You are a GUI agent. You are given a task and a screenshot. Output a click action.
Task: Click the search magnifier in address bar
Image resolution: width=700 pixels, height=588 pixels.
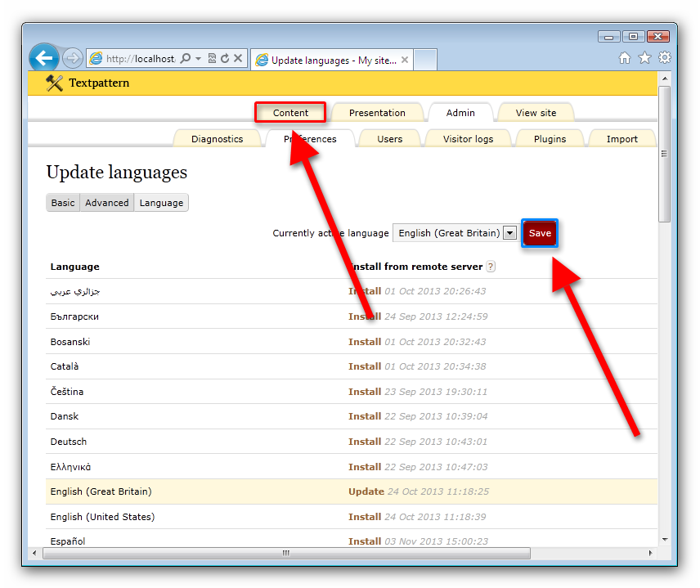click(186, 59)
